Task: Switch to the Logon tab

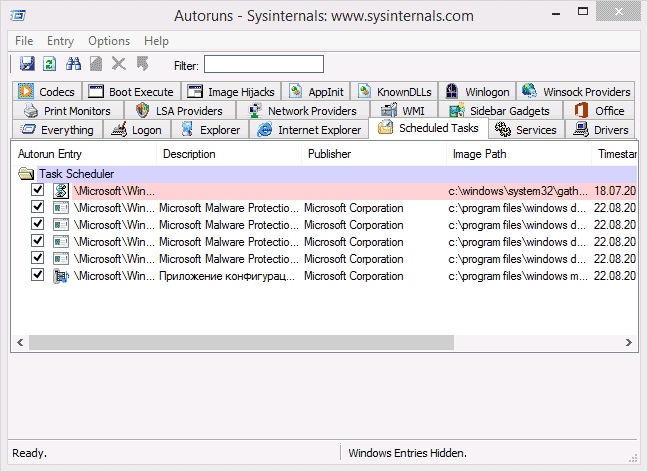Action: [x=137, y=129]
